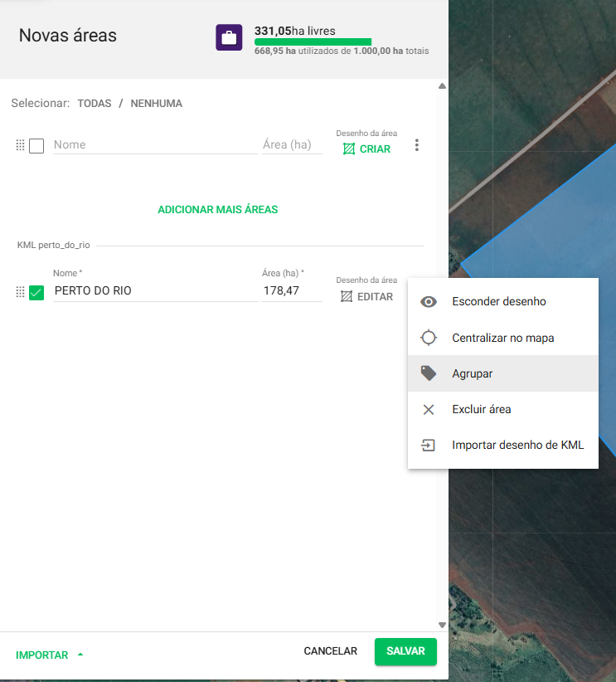The height and width of the screenshot is (682, 616).
Task: Click the CANCELAR button
Action: tap(330, 651)
